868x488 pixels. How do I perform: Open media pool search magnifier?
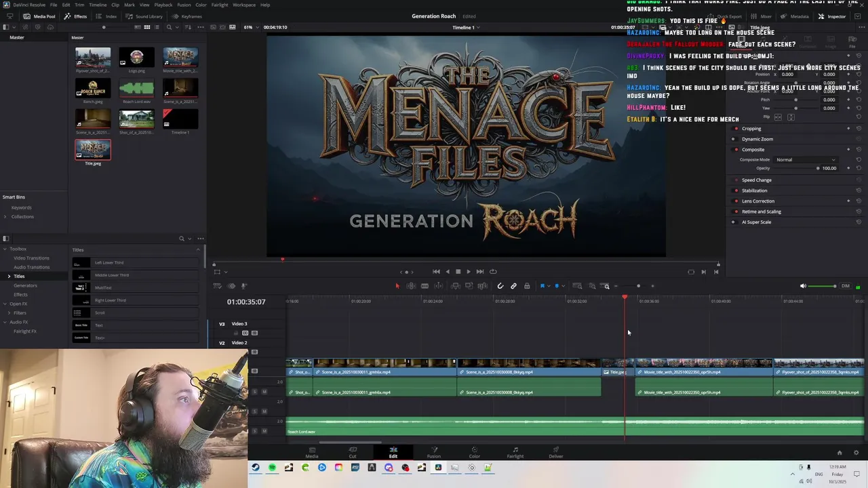click(169, 27)
